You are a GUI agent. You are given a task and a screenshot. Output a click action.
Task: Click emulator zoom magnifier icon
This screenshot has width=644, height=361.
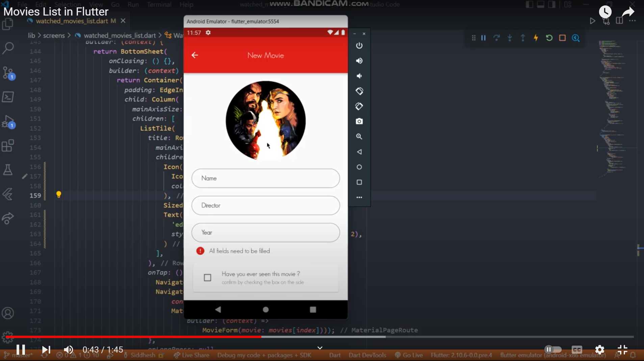(x=359, y=137)
